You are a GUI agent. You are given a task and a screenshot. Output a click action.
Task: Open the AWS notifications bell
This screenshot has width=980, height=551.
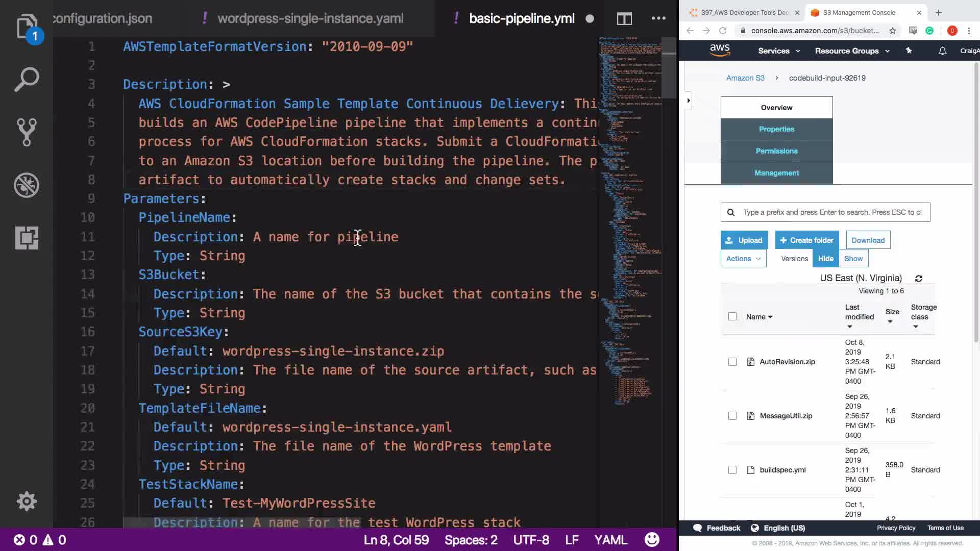[942, 51]
